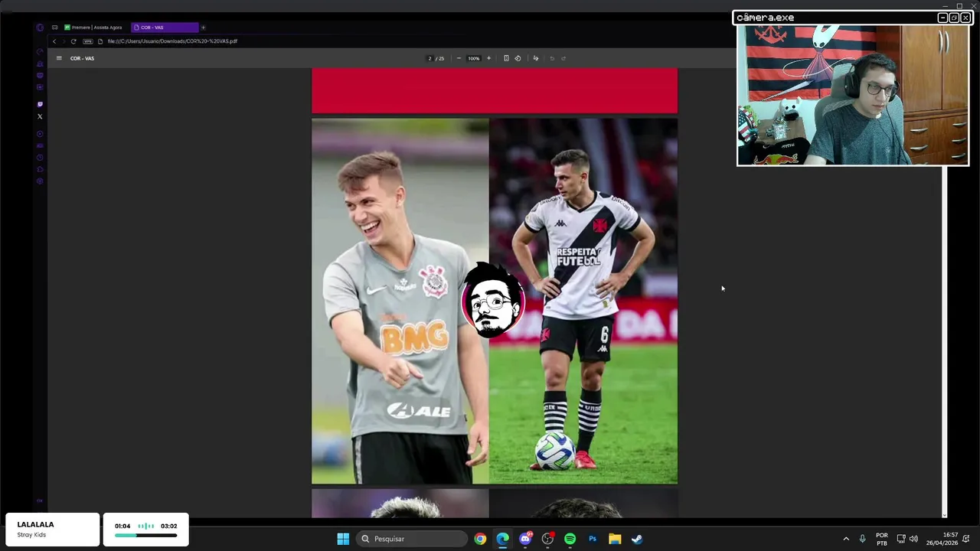Seek in the LALALALA song progress bar
The image size is (980, 551).
click(x=145, y=536)
